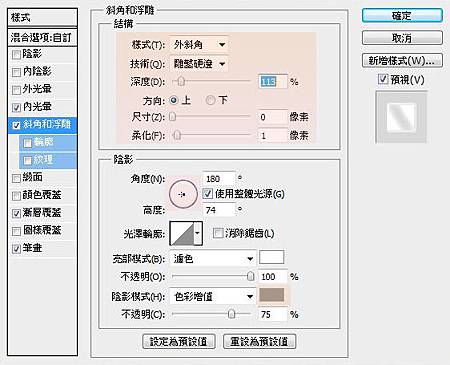Click the shadow 不透明 opacity slider handle
The image size is (450, 365).
[231, 314]
